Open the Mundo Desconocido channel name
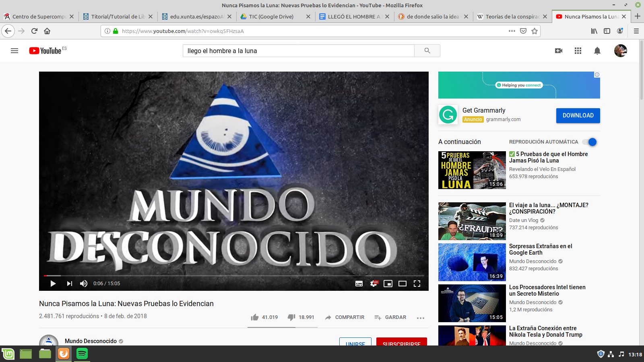The height and width of the screenshot is (362, 644). pyautogui.click(x=91, y=341)
